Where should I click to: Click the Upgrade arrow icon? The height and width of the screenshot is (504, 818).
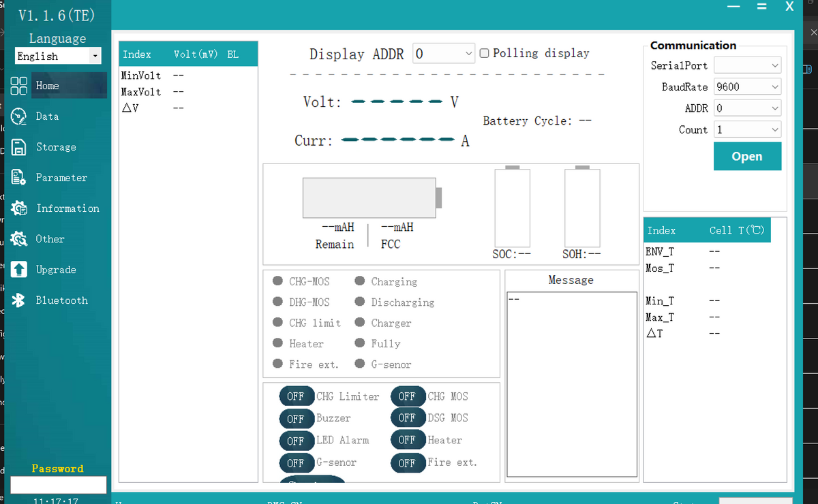coord(19,269)
